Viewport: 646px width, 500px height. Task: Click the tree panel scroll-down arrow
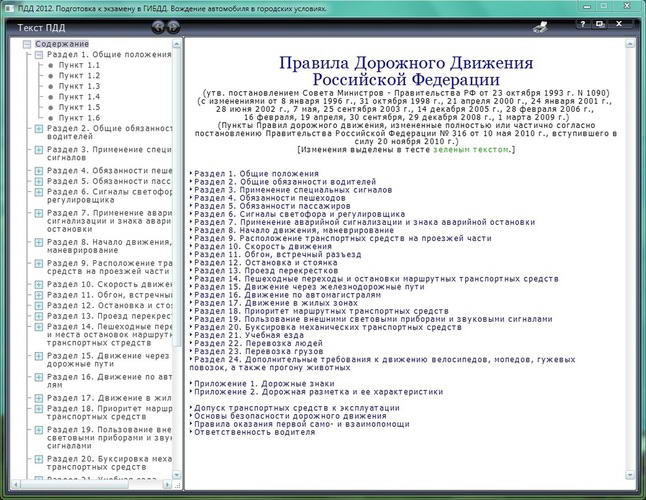point(176,474)
